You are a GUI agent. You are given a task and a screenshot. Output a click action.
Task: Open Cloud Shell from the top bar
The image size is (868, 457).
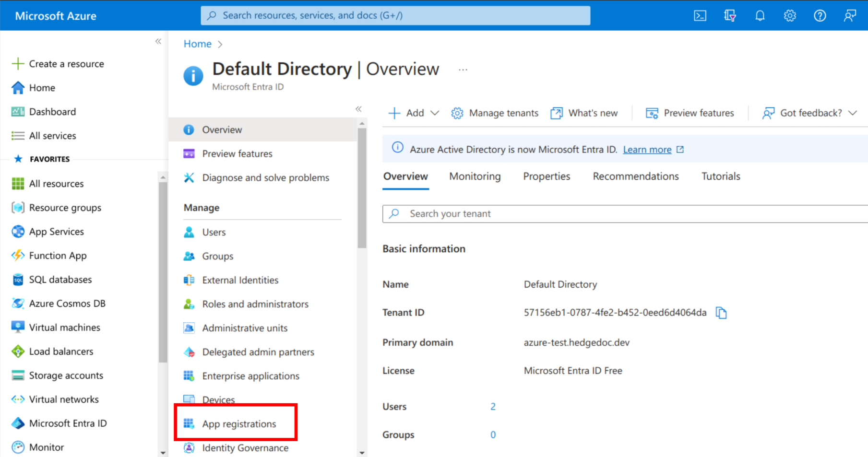point(700,15)
